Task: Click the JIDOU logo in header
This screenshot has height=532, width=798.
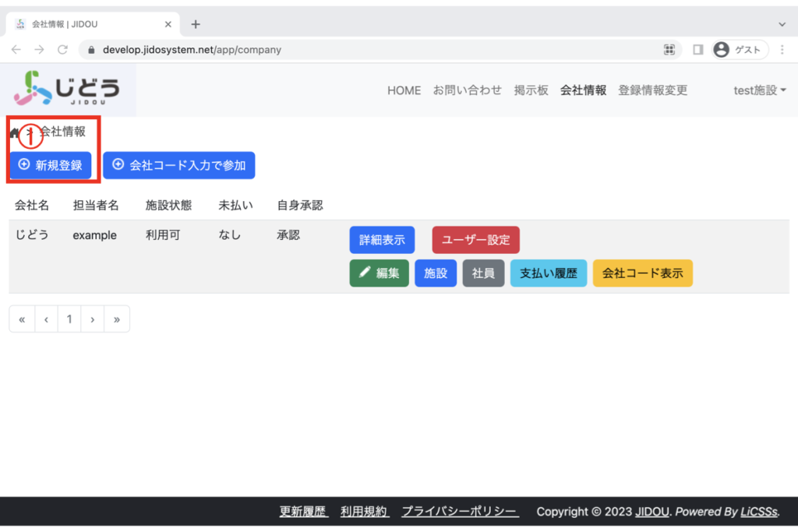Action: point(68,88)
